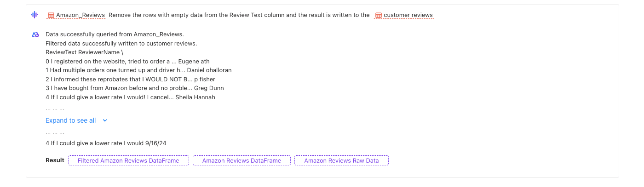This screenshot has width=644, height=187.
Task: Select the 'Filtered data successfully written' line
Action: click(x=121, y=44)
